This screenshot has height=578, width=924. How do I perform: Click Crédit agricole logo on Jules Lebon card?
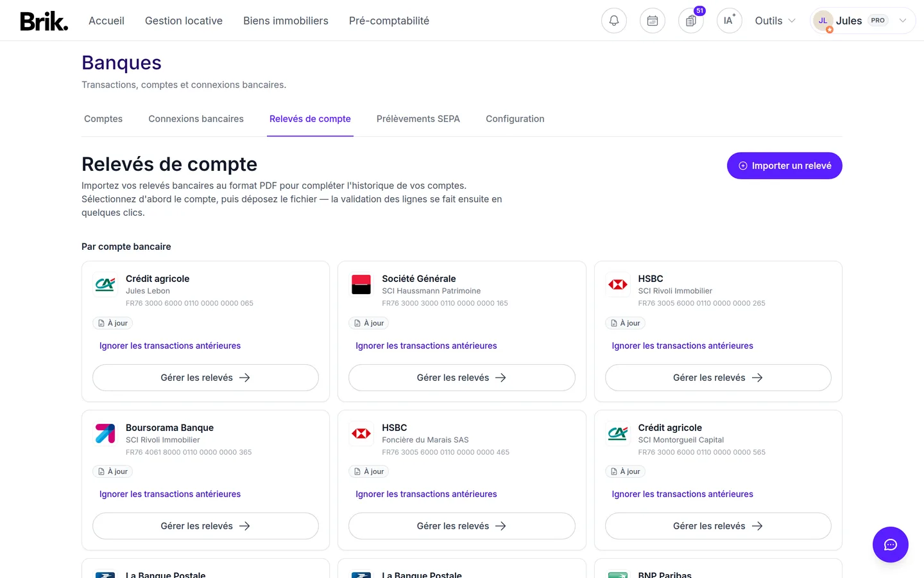(x=105, y=285)
